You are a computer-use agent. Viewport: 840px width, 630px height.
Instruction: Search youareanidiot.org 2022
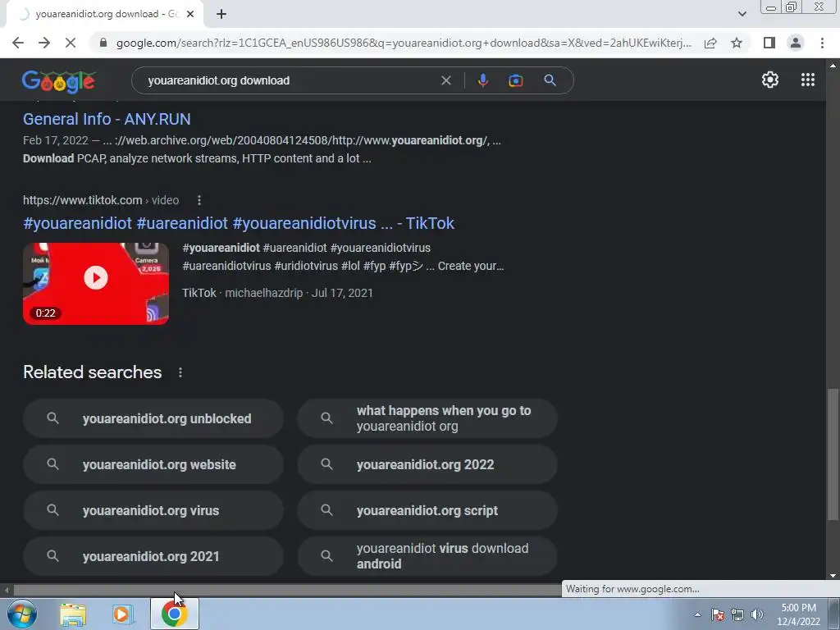click(x=427, y=464)
